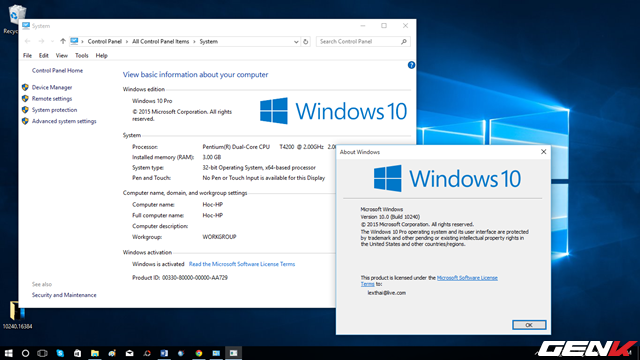640x360 pixels.
Task: Open the Start menu
Action: [8, 353]
